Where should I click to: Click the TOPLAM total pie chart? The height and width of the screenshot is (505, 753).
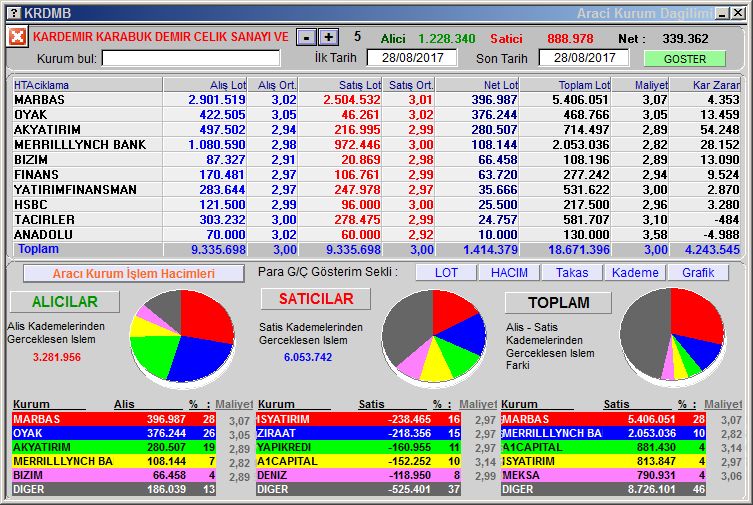tap(672, 335)
